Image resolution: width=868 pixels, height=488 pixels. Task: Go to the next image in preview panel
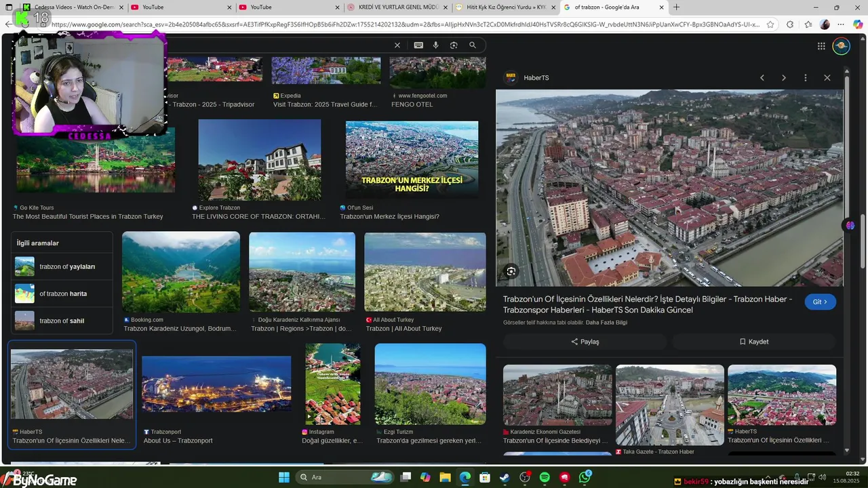point(784,78)
